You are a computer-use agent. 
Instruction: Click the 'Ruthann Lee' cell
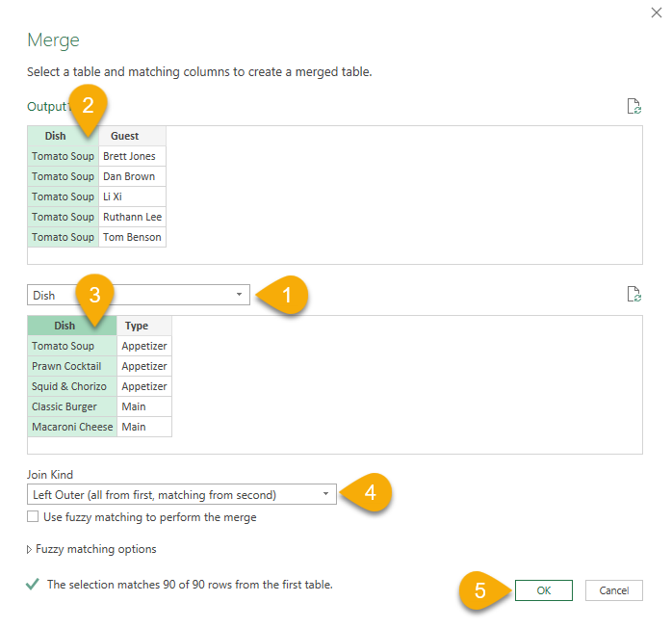point(131,217)
